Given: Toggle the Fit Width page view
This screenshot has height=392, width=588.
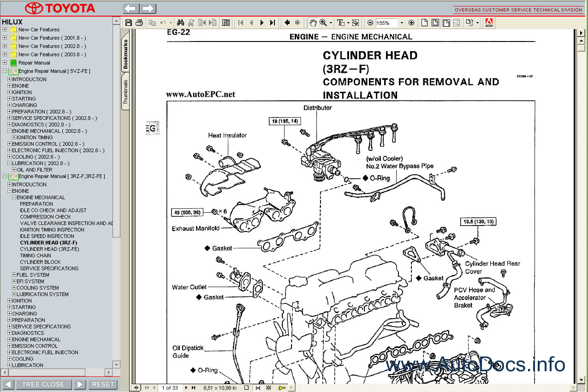Looking at the screenshot, I should point(446,23).
